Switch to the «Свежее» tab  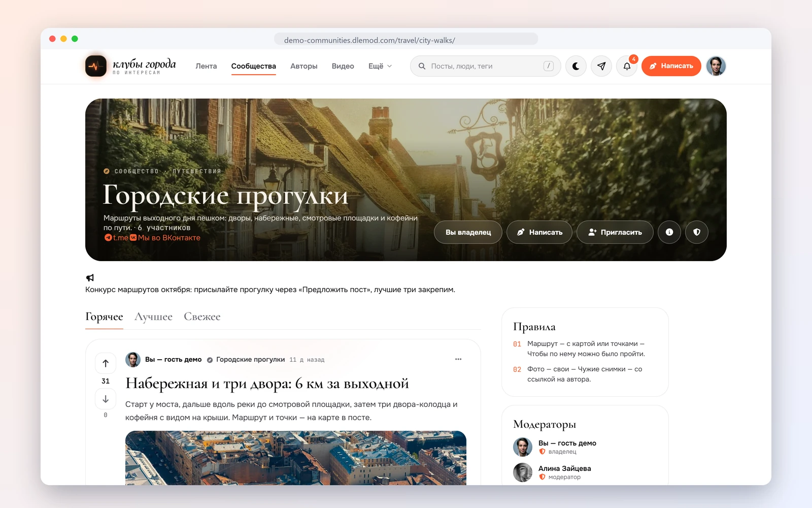pos(202,316)
